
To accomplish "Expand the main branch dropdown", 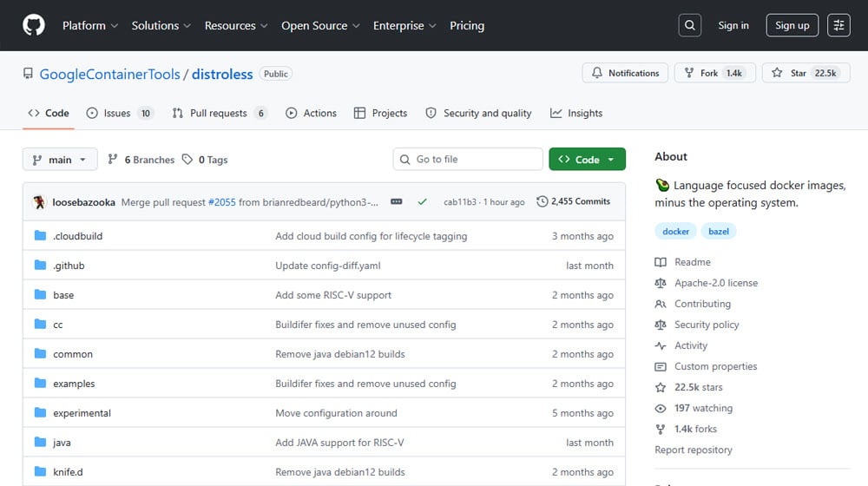I will (60, 160).
